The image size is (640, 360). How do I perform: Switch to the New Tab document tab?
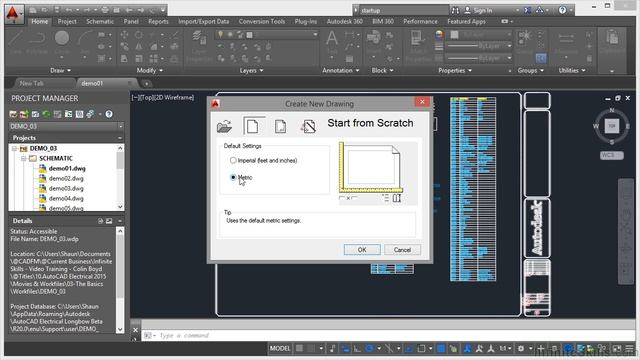31,83
